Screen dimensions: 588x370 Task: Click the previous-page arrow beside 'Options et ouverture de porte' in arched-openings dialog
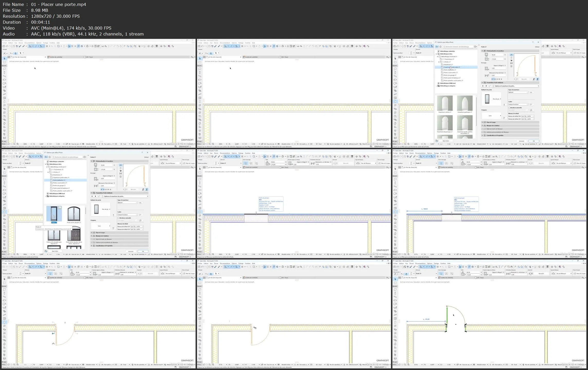pos(483,86)
